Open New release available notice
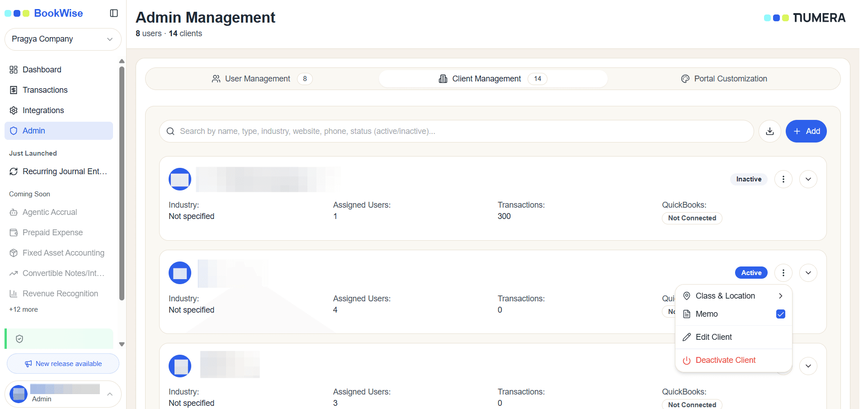 tap(63, 364)
